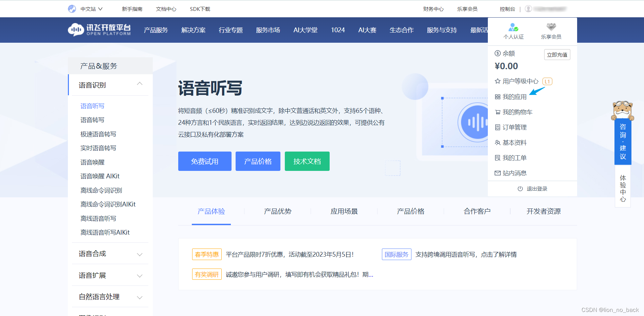Click 产品价格 blue button
This screenshot has height=316, width=644.
pyautogui.click(x=258, y=161)
